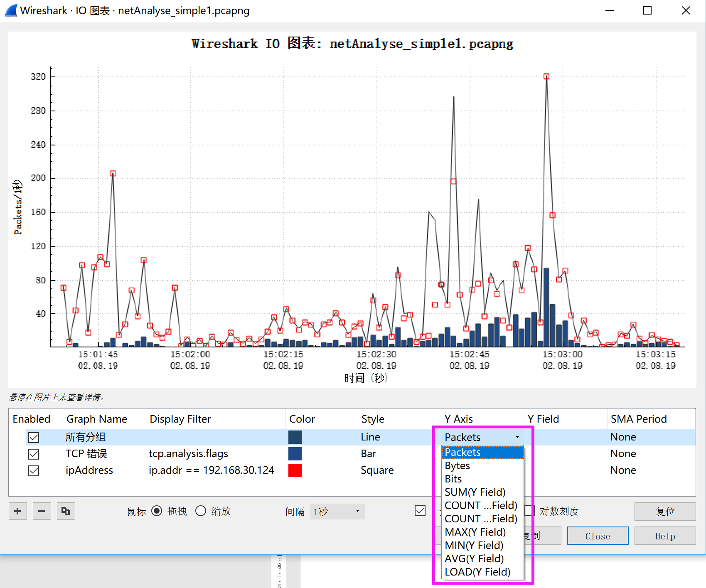Toggle enabled checkbox for 所有分组 graph

34,437
